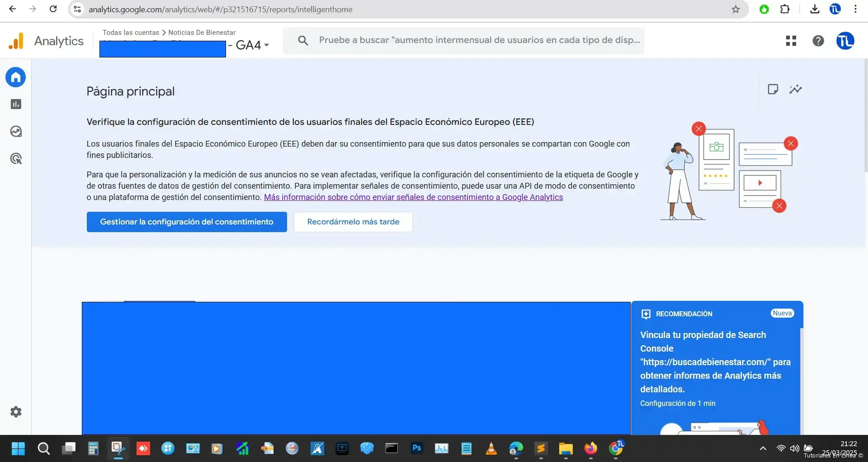View site information in the address bar
Viewport: 868px width, 462px height.
tap(78, 9)
